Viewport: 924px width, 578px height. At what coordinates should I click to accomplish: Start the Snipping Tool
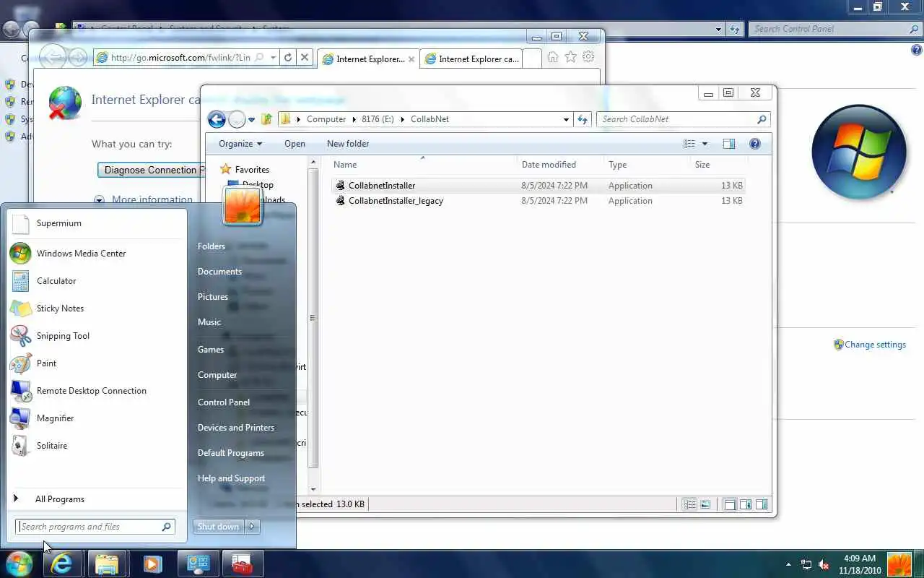coord(97,336)
